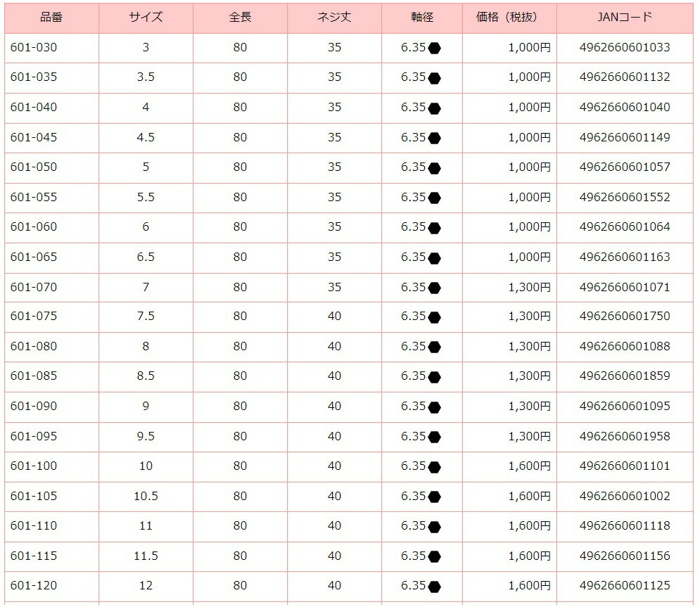Click the 品番 column header
The width and height of the screenshot is (700, 607).
(51, 18)
